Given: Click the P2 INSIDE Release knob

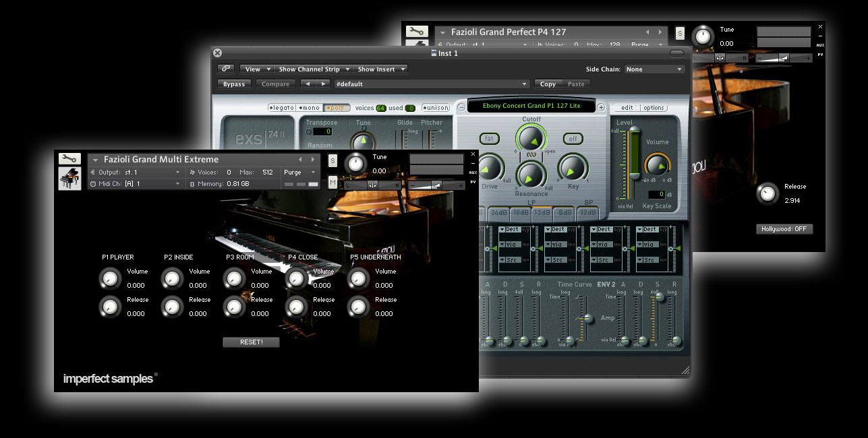Looking at the screenshot, I should coord(171,307).
